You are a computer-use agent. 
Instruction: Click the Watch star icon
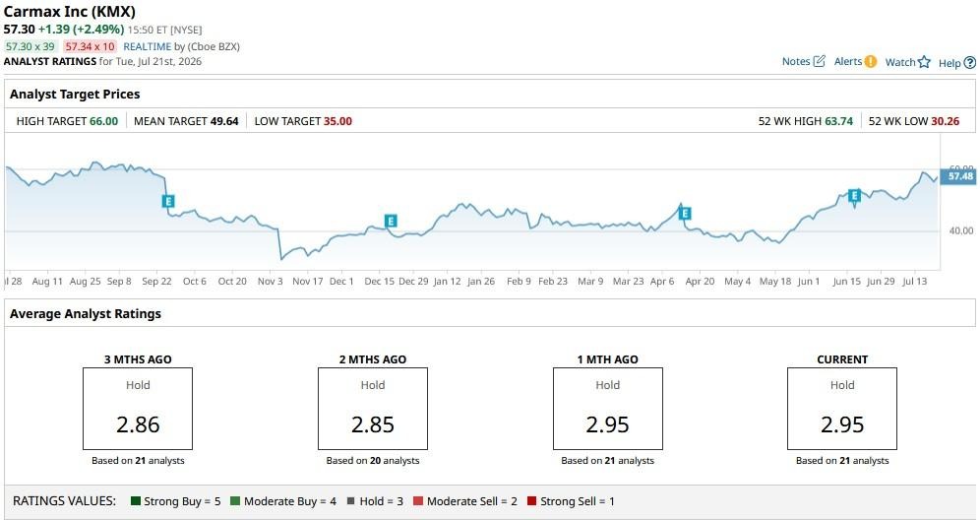coord(924,62)
